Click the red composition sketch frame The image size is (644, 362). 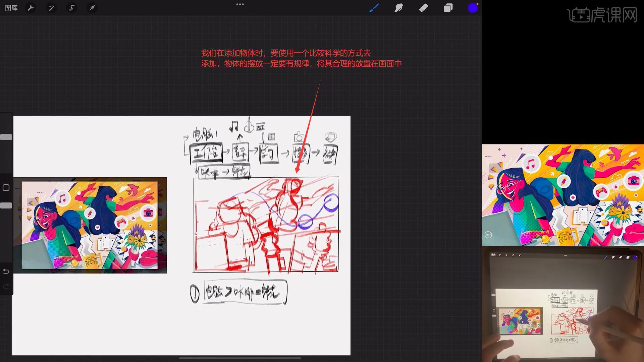266,225
